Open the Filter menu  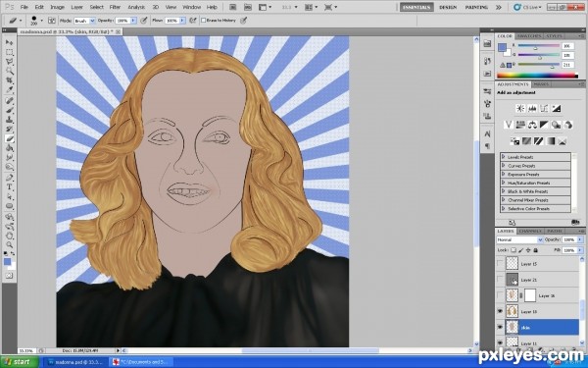115,7
